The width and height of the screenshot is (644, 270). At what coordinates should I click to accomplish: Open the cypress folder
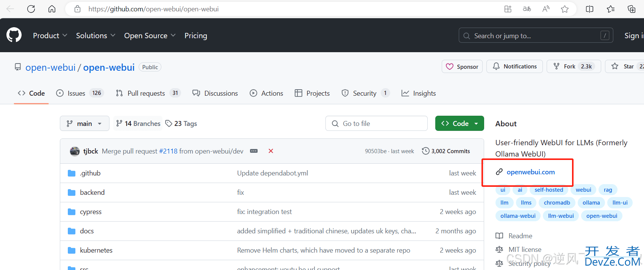91,212
